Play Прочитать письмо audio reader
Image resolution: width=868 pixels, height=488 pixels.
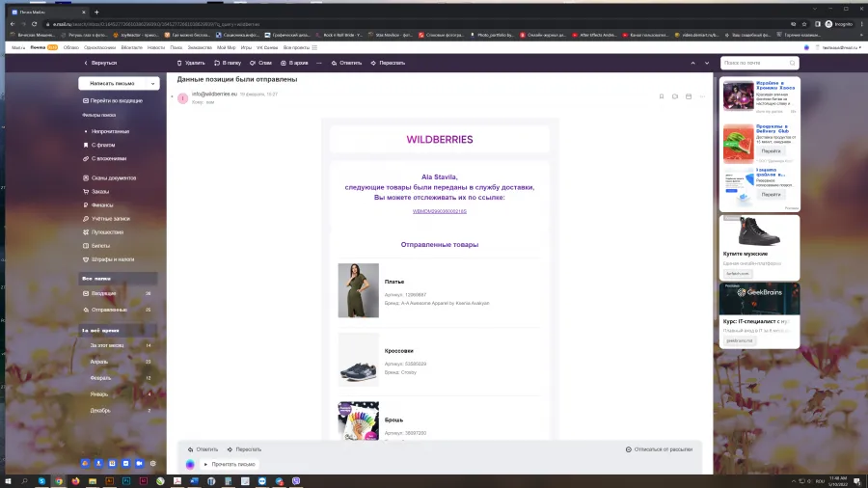click(x=230, y=465)
